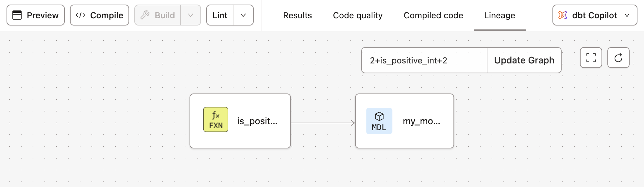This screenshot has height=187, width=644.
Task: Click the refresh lineage graph icon
Action: coord(618,58)
